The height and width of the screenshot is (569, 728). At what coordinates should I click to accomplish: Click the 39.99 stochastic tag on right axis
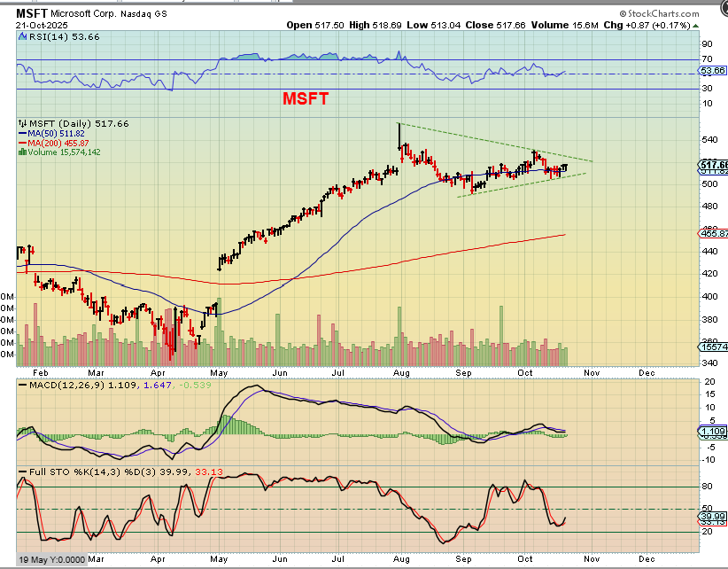click(x=712, y=517)
